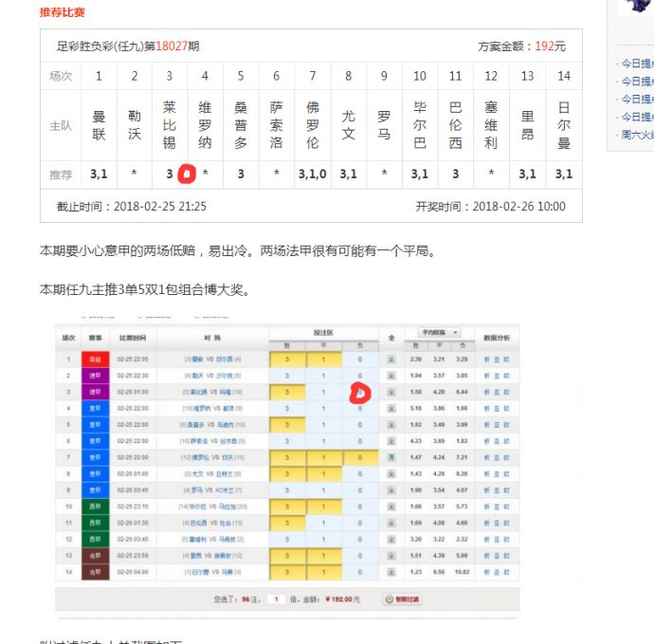Click the 全 select-all icon for match 9
654x644 pixels.
tap(391, 490)
